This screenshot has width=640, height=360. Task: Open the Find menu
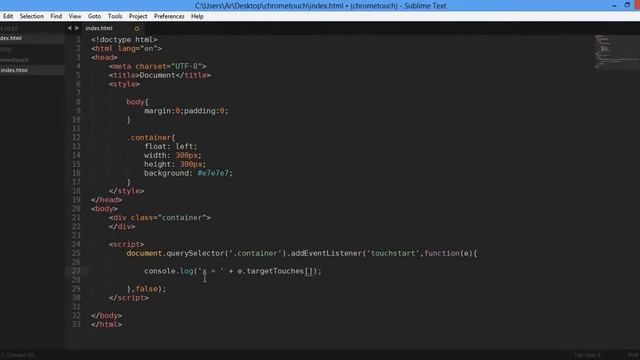(56, 16)
